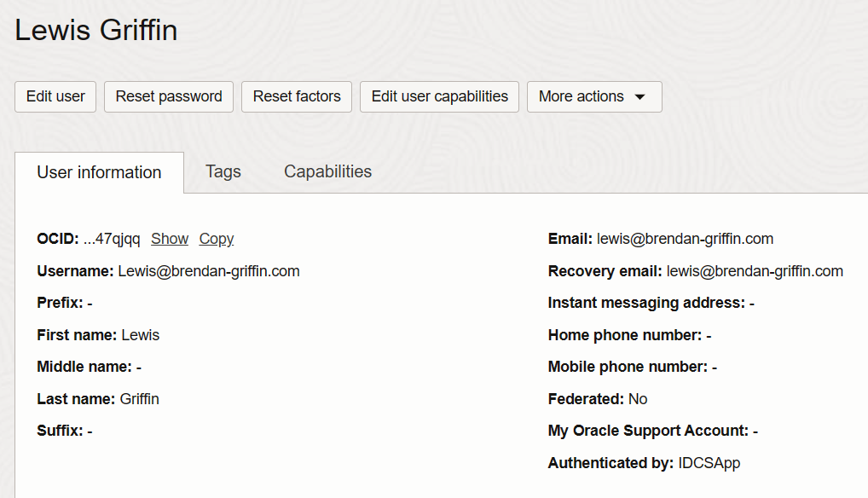This screenshot has height=498, width=868.
Task: Click the truncated OCID value
Action: coord(112,239)
